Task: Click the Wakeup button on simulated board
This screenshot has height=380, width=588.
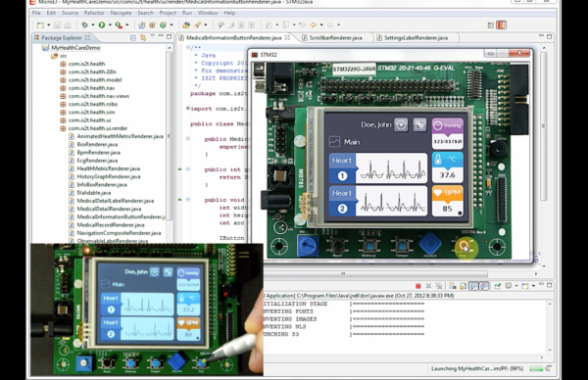Action: point(369,246)
